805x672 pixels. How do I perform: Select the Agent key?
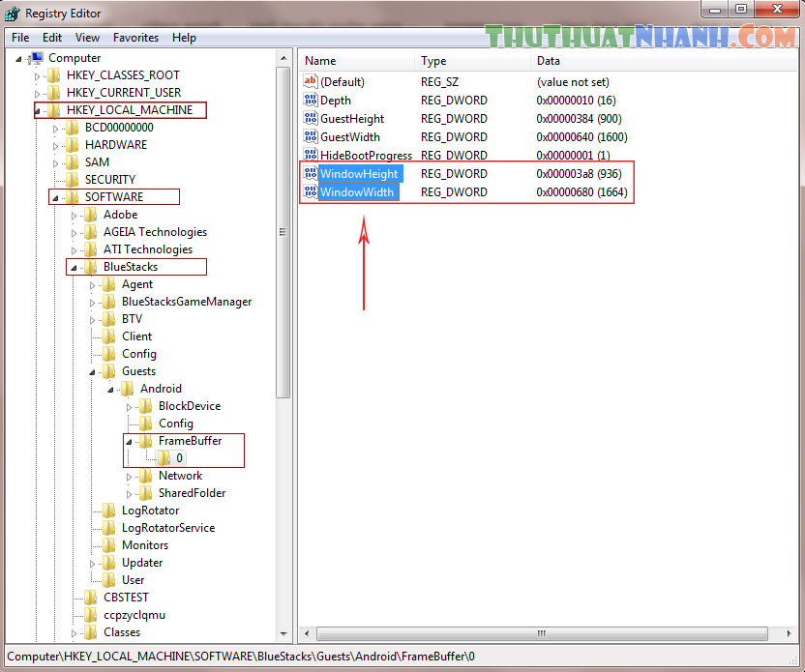click(137, 284)
